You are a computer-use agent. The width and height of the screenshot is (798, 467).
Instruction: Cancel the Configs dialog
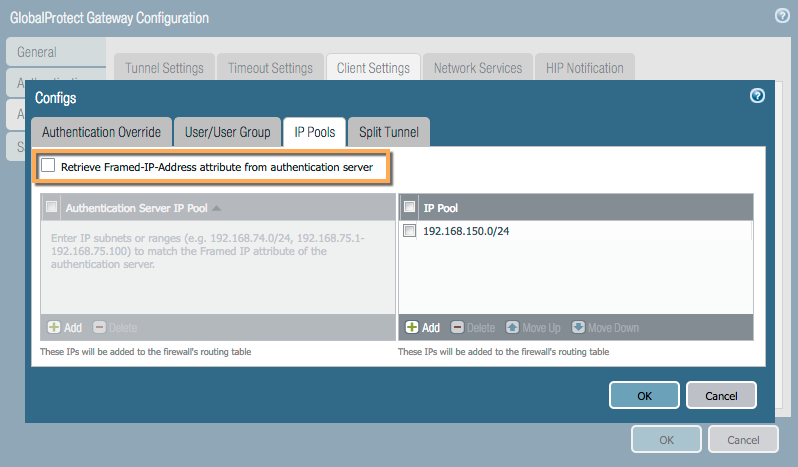[x=721, y=395]
